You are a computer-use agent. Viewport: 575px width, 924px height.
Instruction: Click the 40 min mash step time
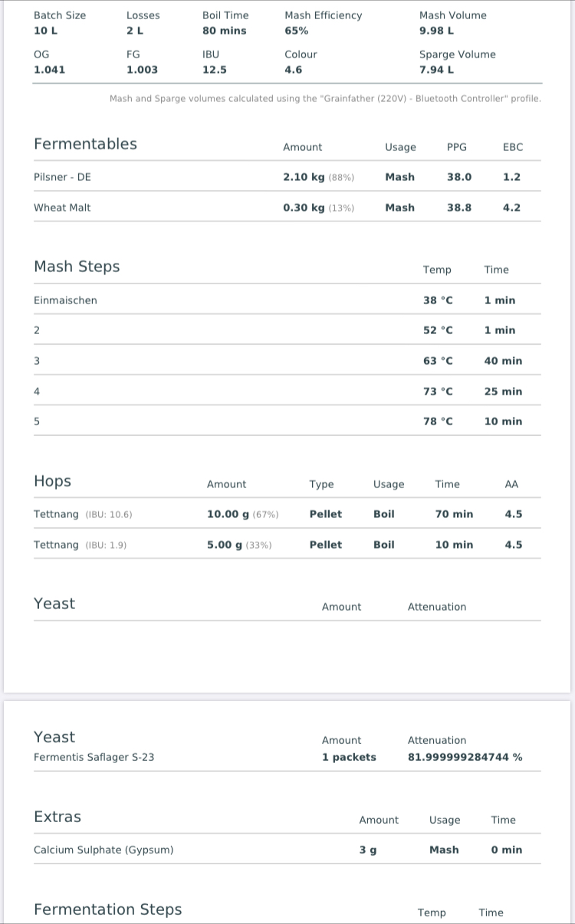click(x=503, y=361)
